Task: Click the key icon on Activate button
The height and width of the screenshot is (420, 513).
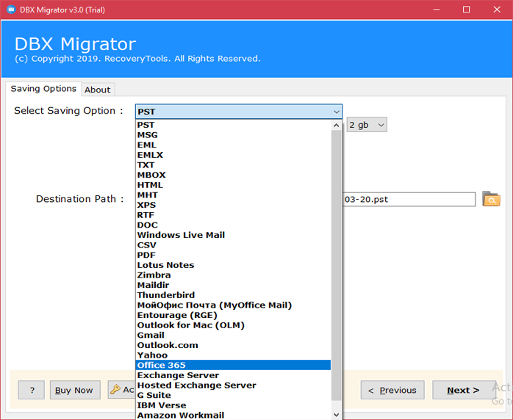Action: click(115, 389)
